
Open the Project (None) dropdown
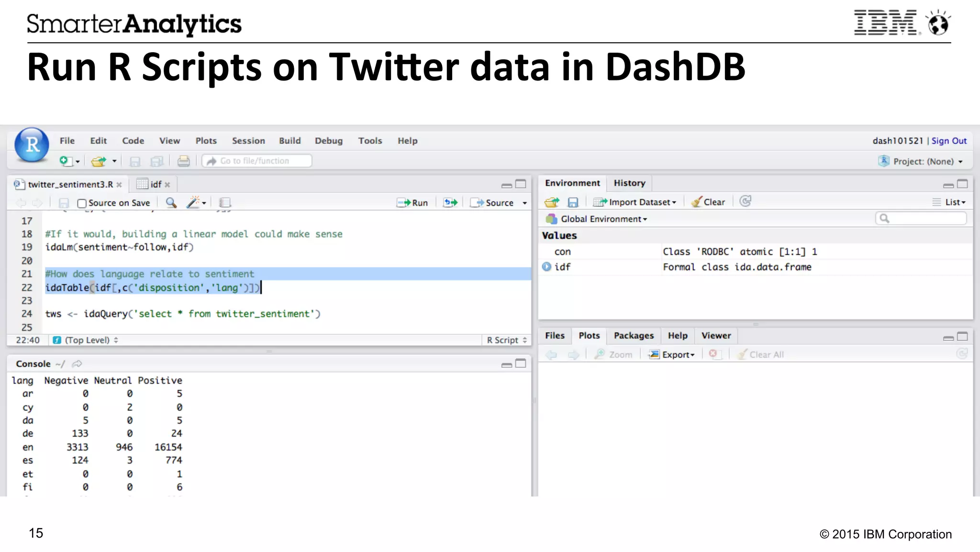[921, 161]
